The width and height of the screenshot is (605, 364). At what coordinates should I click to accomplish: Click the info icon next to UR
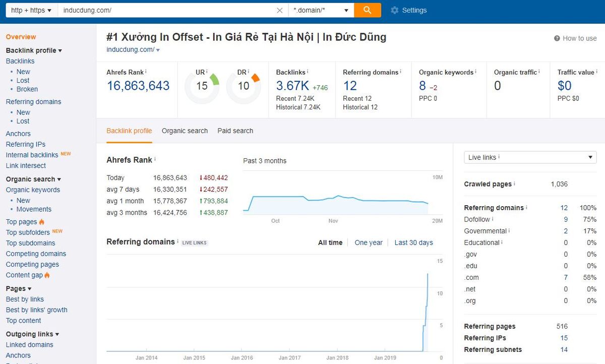(x=207, y=72)
